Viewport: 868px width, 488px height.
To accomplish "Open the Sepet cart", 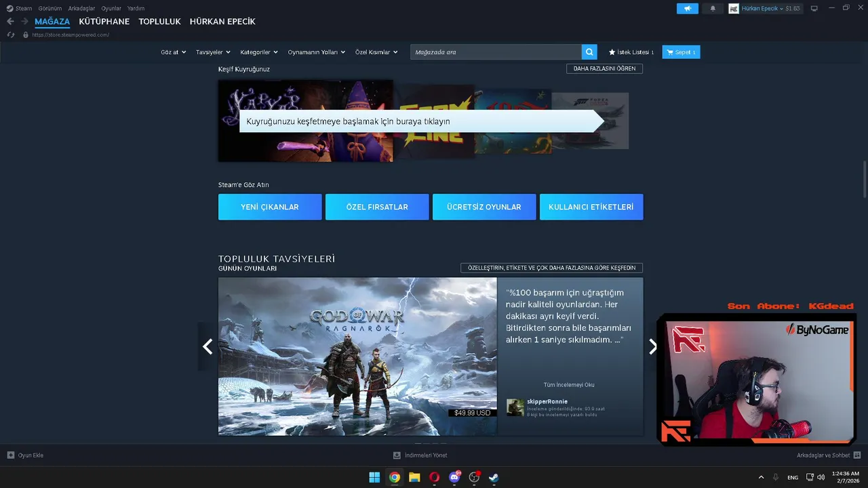I will point(681,52).
